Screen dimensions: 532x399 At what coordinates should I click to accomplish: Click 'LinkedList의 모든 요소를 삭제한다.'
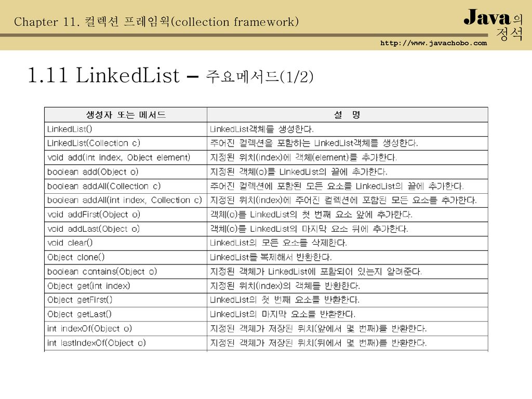click(278, 243)
